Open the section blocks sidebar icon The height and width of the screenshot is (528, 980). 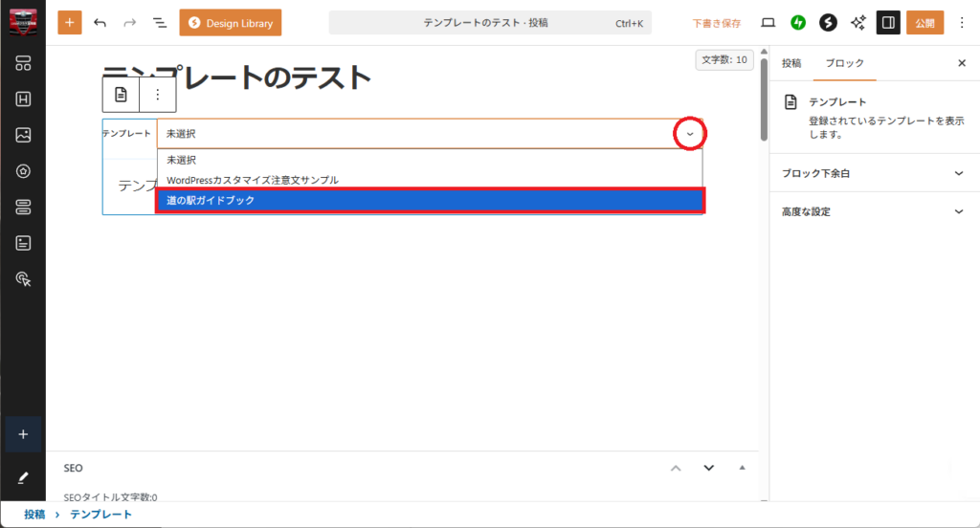click(23, 63)
